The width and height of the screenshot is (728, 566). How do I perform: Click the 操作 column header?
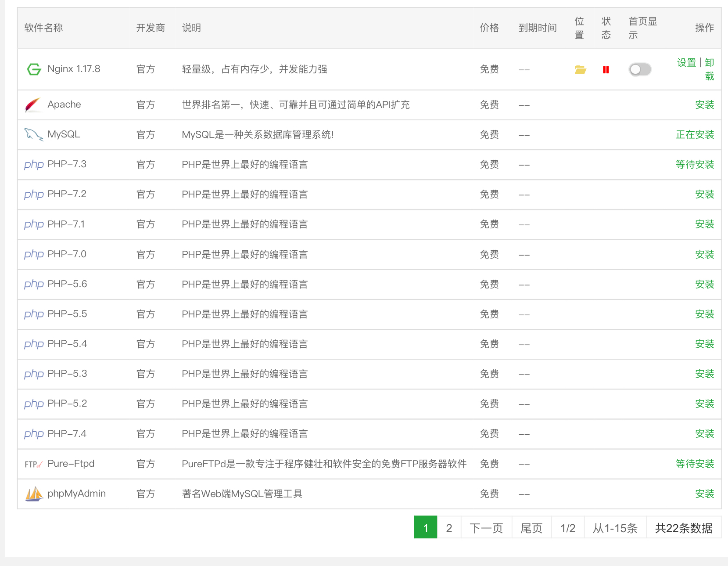coord(705,28)
